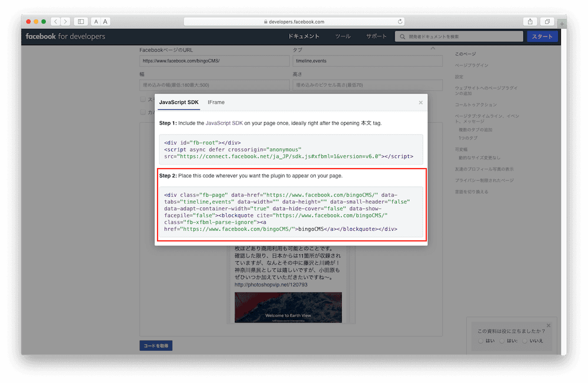
Task: Switch to the IFrame tab
Action: pyautogui.click(x=216, y=102)
